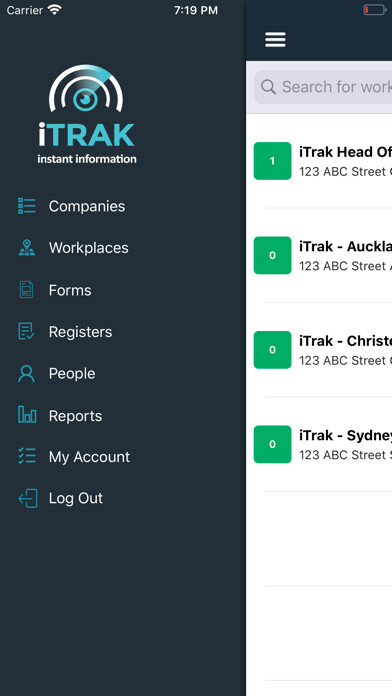Click the iTrak Christchurch green count badge
392x696 pixels.
coord(273,350)
